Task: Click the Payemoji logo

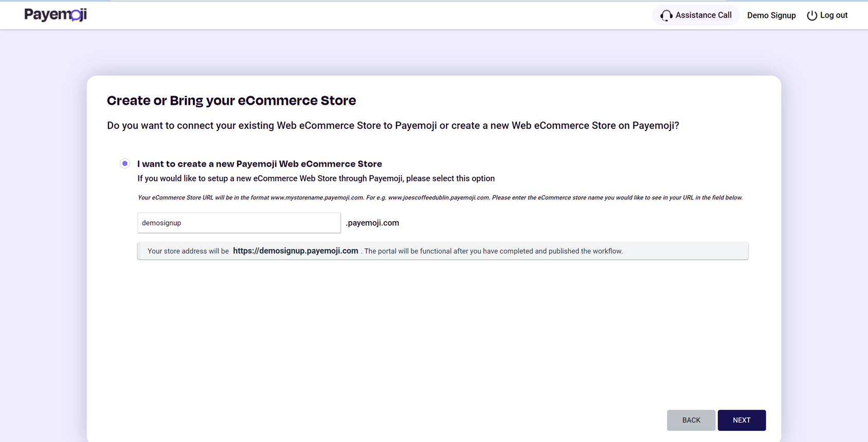Action: [56, 15]
